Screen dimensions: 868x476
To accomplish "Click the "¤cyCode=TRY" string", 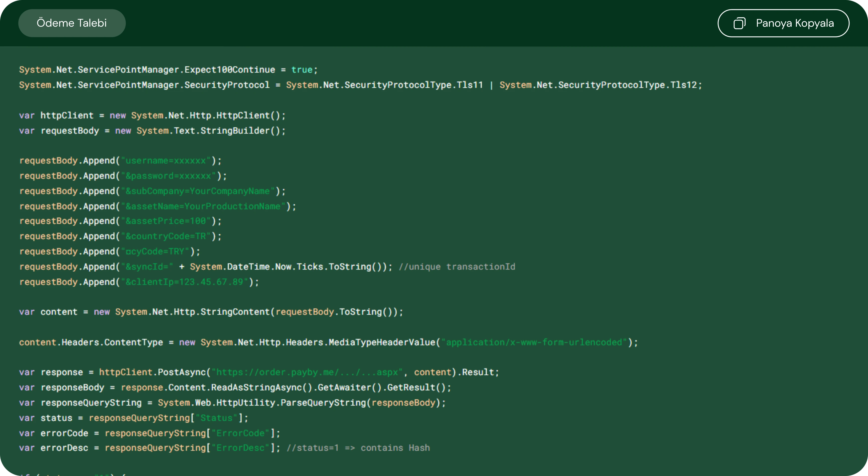I will click(x=155, y=252).
